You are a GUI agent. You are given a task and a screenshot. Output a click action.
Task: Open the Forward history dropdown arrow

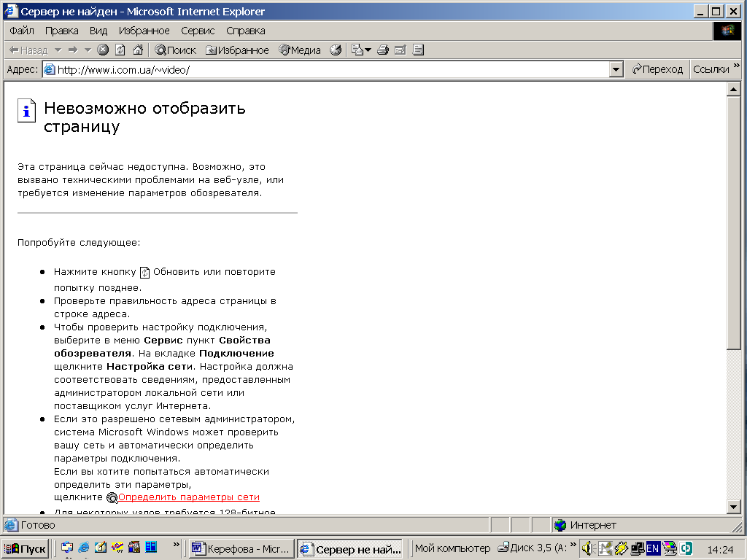point(88,50)
